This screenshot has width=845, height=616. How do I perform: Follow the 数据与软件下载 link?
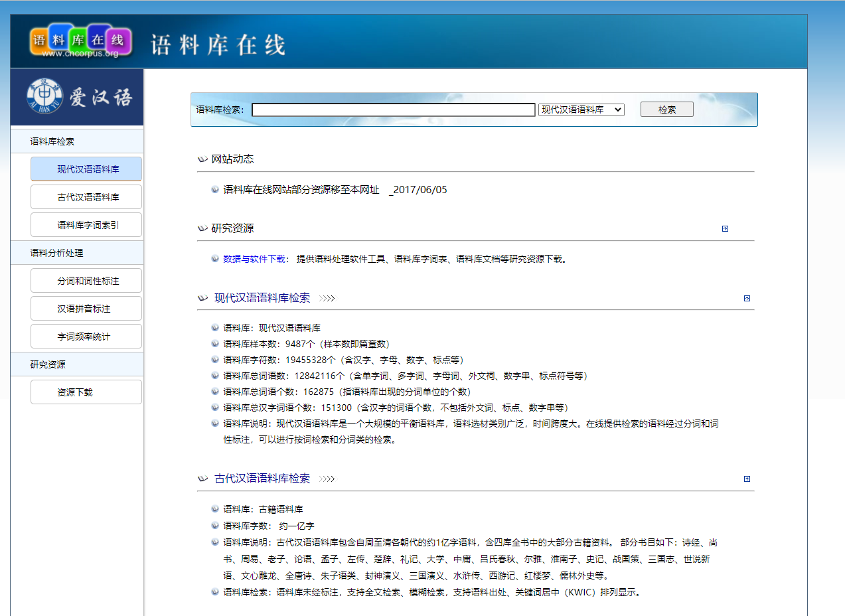pyautogui.click(x=254, y=259)
